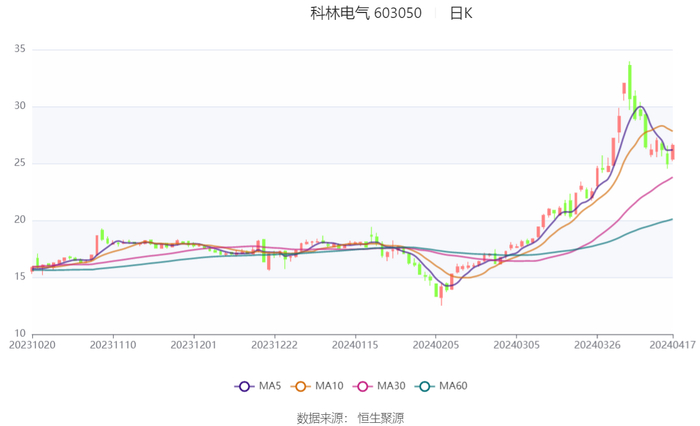Image resolution: width=700 pixels, height=426 pixels.
Task: Click x-axis date label 20231222
Action: coord(275,345)
